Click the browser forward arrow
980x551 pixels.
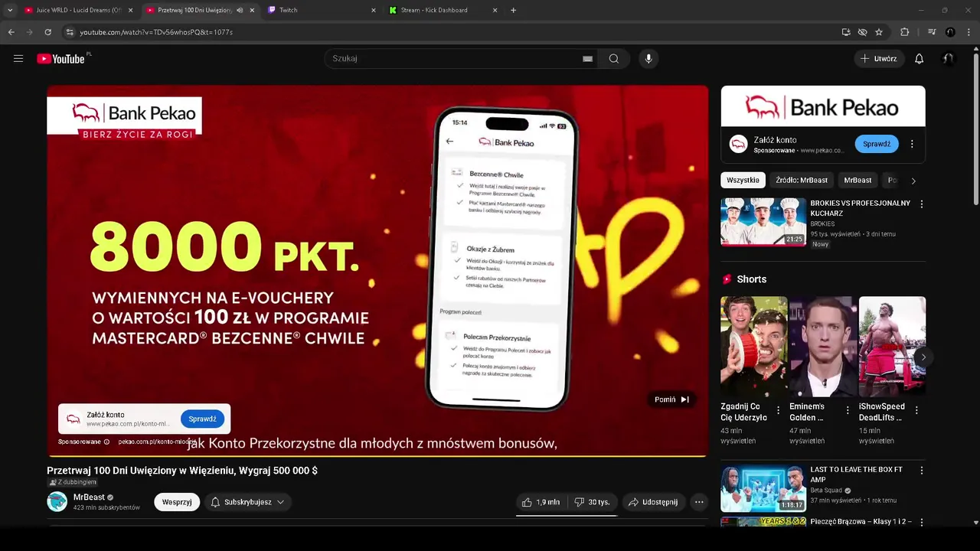(x=30, y=32)
